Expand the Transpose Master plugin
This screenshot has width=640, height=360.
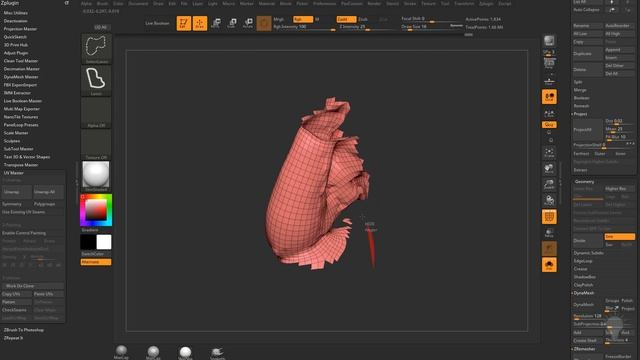click(21, 165)
